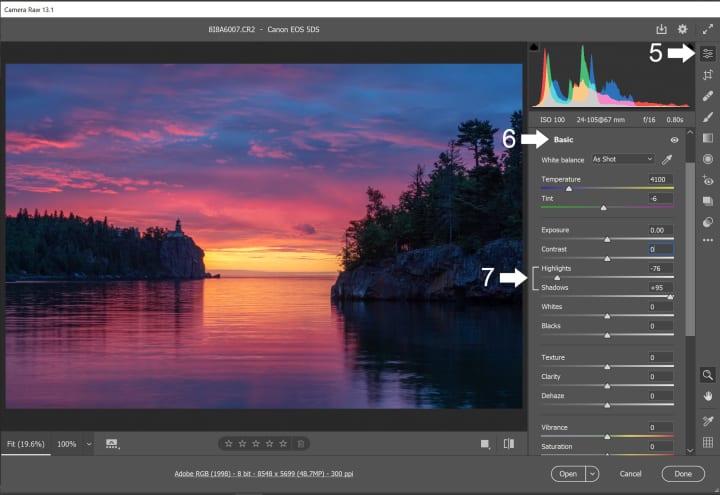Open the Adobe RGB workflow options link
The image size is (720, 495).
coord(265,473)
